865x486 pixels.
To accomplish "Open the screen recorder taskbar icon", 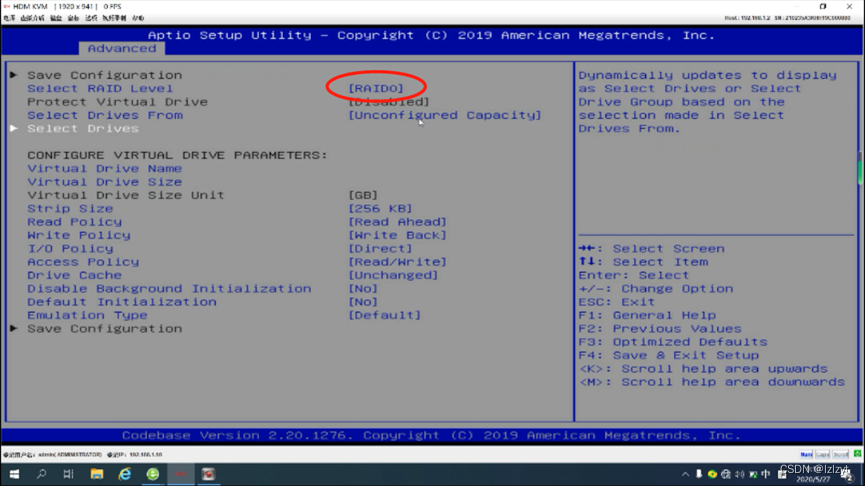I will (209, 474).
